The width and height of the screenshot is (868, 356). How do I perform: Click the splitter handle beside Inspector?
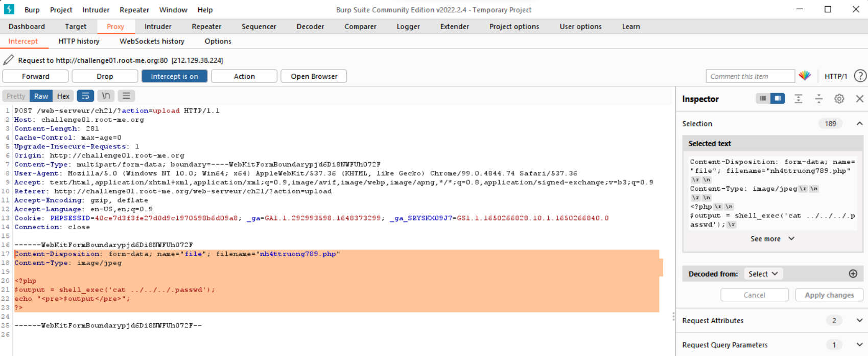click(673, 317)
